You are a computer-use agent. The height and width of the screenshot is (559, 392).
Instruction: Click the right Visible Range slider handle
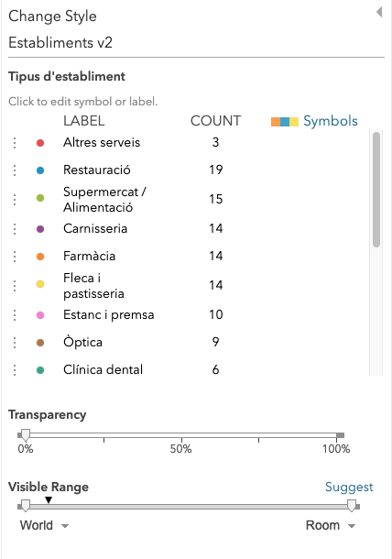pyautogui.click(x=352, y=506)
